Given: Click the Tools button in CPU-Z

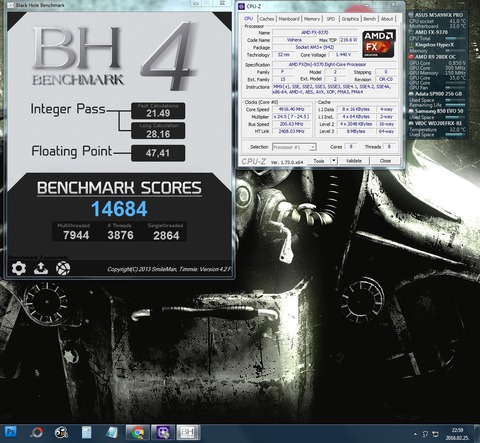Looking at the screenshot, I should coord(319,161).
